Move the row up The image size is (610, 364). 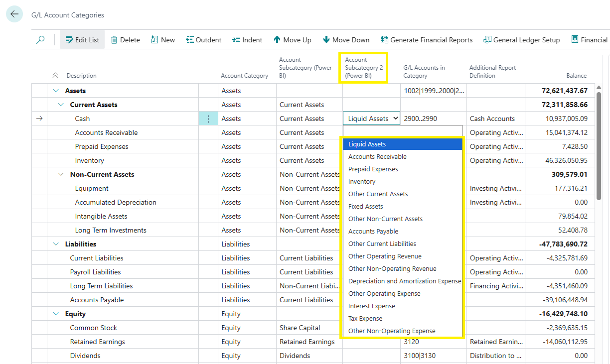293,40
